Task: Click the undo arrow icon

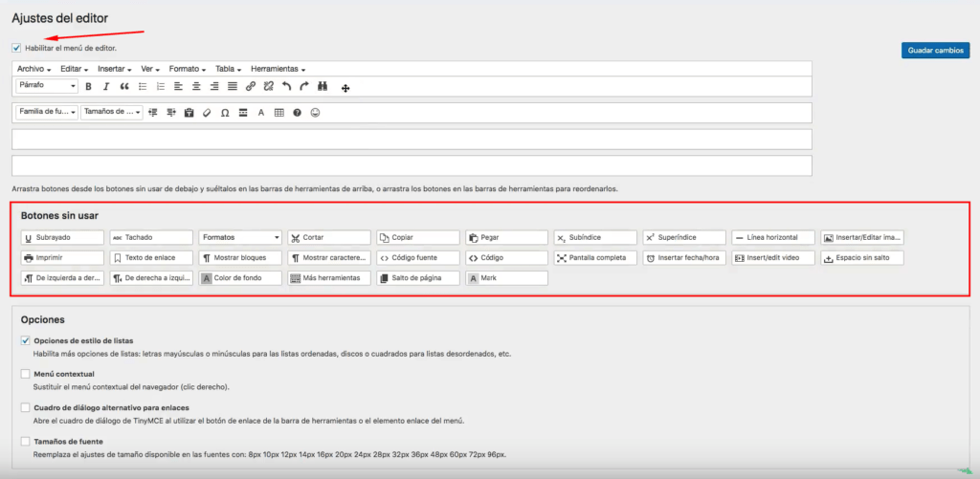Action: pos(287,87)
